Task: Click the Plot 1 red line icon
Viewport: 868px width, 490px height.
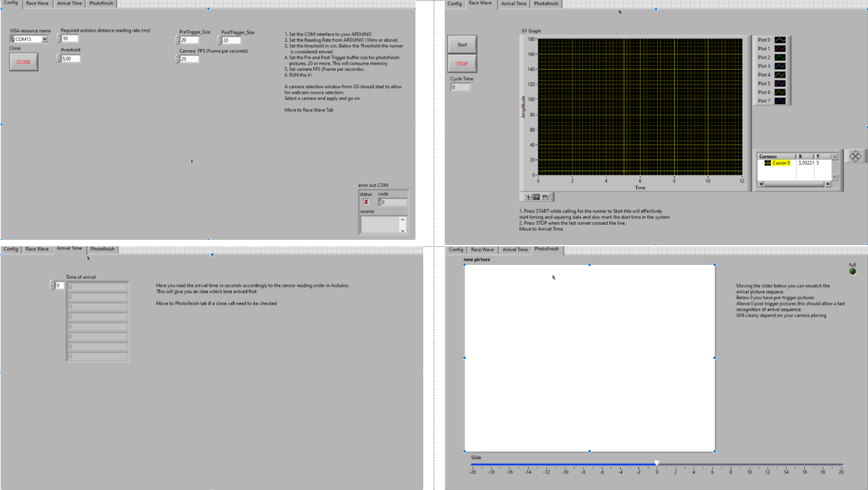Action: pos(779,48)
